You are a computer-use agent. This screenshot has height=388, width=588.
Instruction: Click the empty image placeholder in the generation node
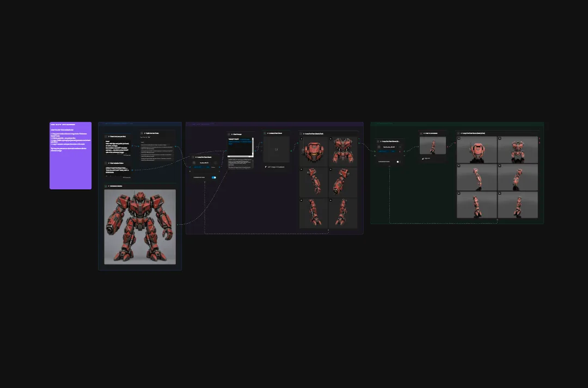(x=277, y=149)
